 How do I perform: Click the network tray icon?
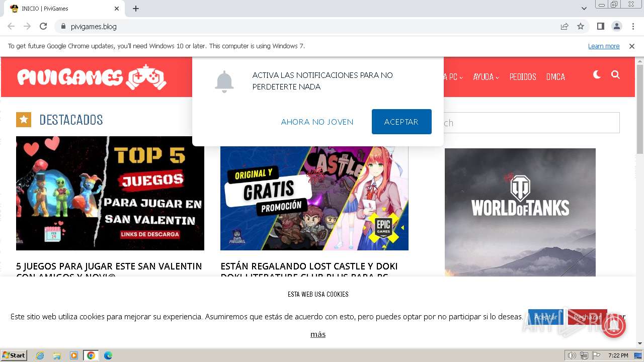[x=584, y=355]
